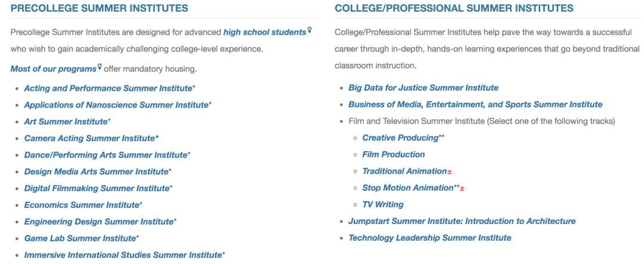644x264 pixels.
Task: Open Engineering Design Summer Institute
Action: 98,222
